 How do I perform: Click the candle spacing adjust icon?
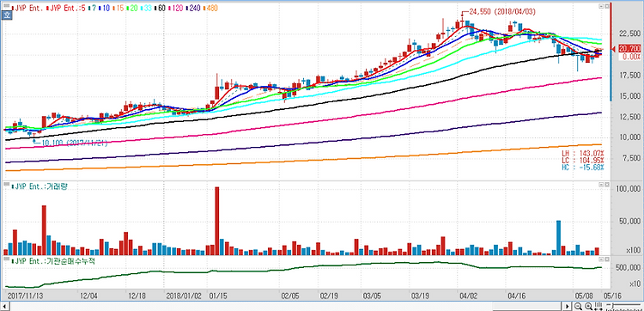click(598, 306)
